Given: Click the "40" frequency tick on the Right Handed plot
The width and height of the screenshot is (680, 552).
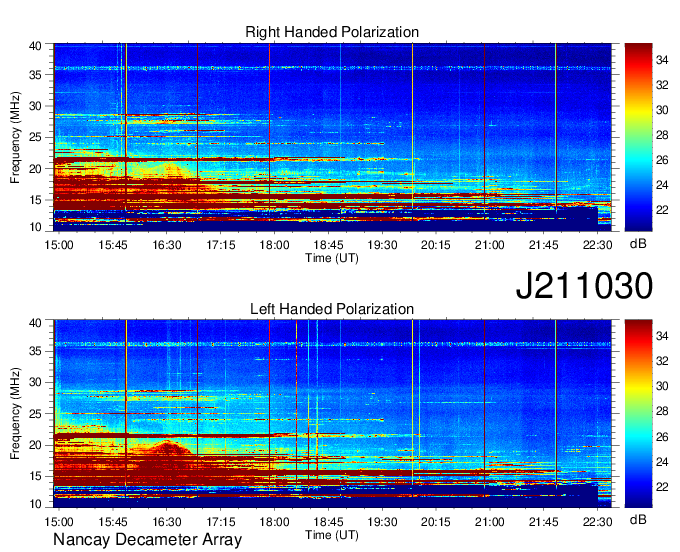Looking at the screenshot, I should pos(35,46).
